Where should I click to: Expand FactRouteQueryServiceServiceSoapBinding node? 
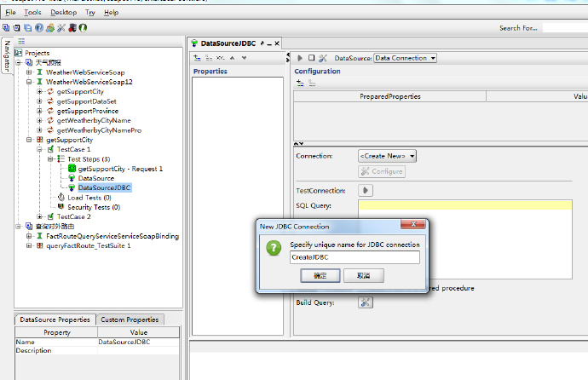tap(29, 236)
